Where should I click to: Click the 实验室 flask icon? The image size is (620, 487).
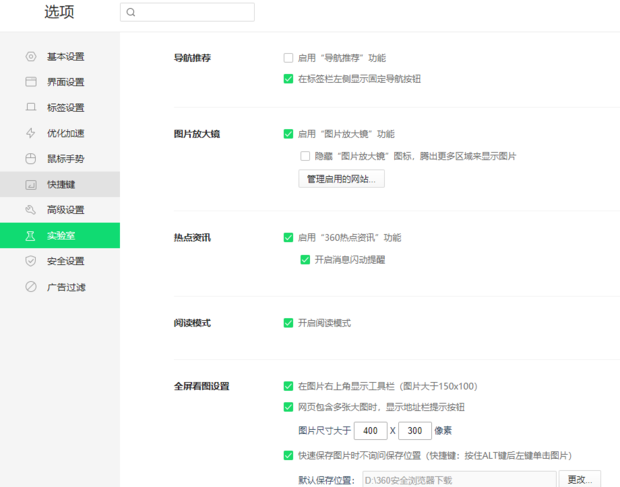coord(31,236)
